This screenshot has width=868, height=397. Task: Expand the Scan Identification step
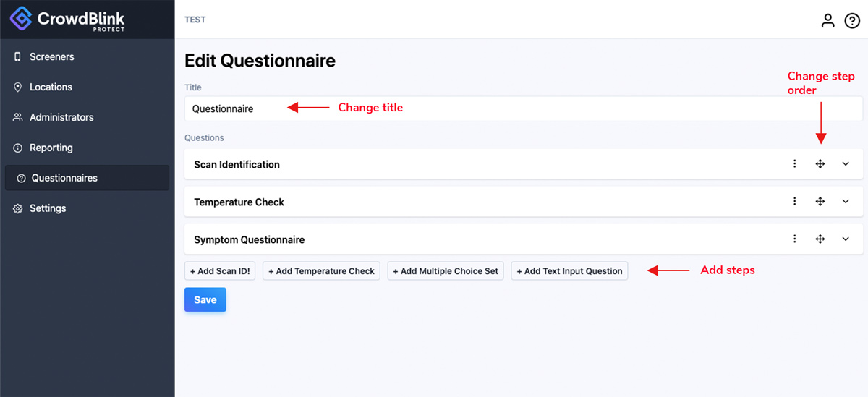click(x=846, y=164)
